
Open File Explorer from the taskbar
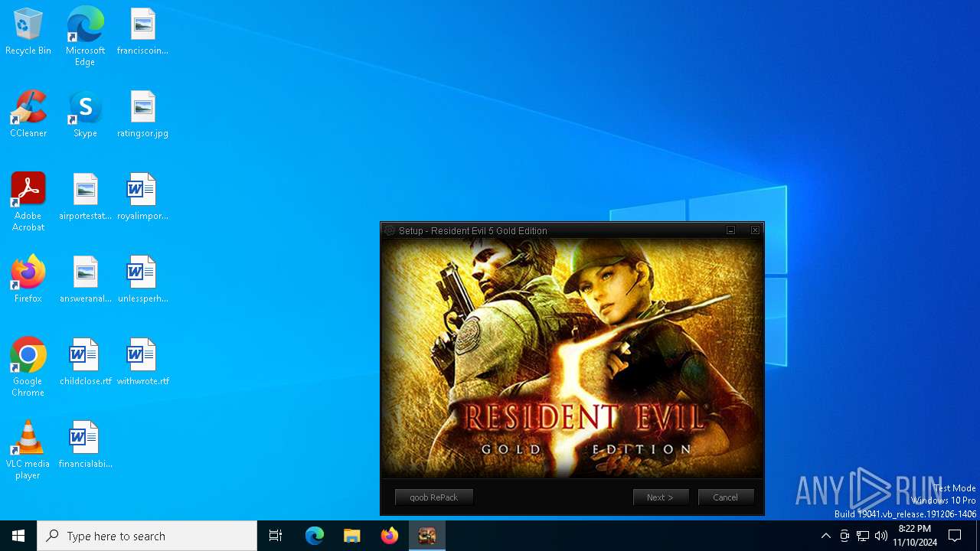point(352,536)
